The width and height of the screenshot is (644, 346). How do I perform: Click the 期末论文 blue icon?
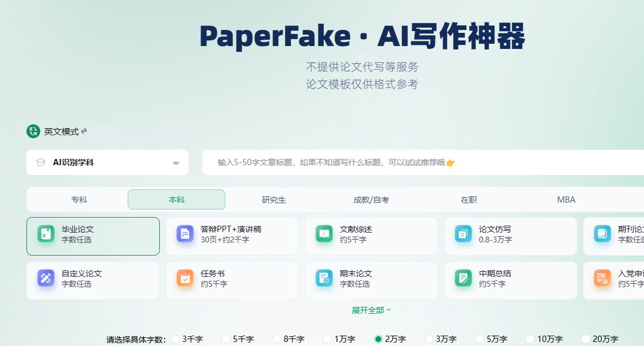tap(324, 278)
